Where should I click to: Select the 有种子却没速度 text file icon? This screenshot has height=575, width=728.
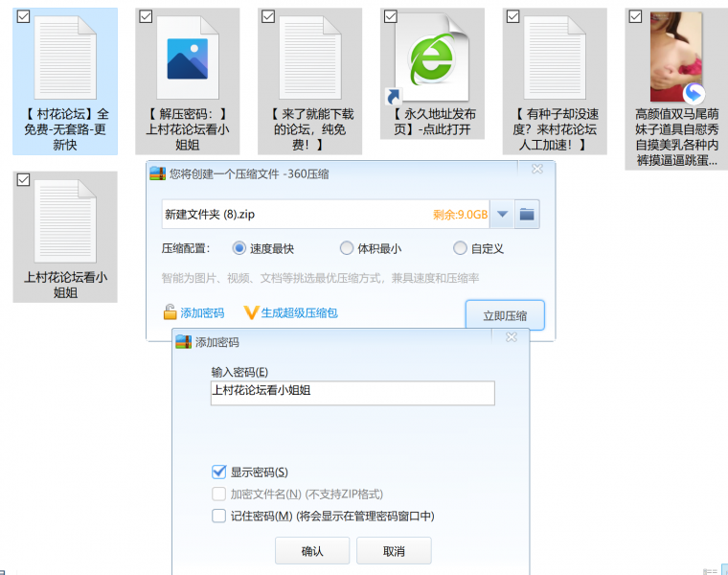[x=555, y=59]
